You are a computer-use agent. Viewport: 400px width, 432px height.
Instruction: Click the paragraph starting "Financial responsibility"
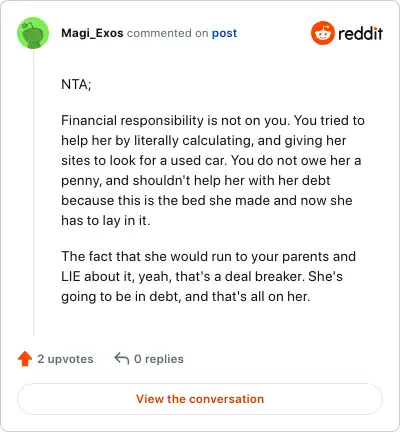[x=213, y=170]
